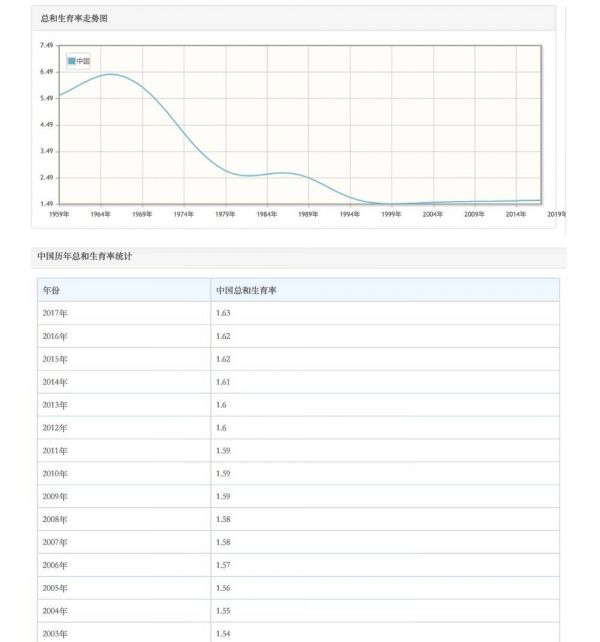This screenshot has width=600, height=642.
Task: Click the 中国 legend label in chart
Action: tap(83, 61)
